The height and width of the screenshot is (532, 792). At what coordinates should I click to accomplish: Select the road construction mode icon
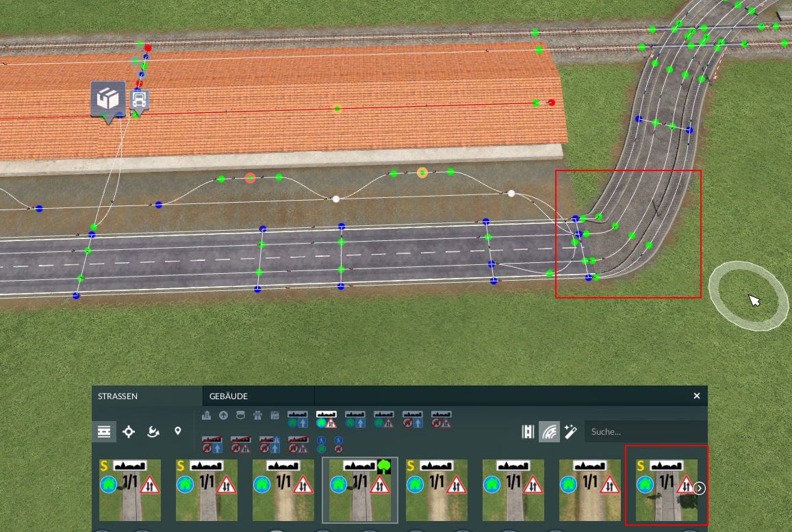pyautogui.click(x=104, y=431)
